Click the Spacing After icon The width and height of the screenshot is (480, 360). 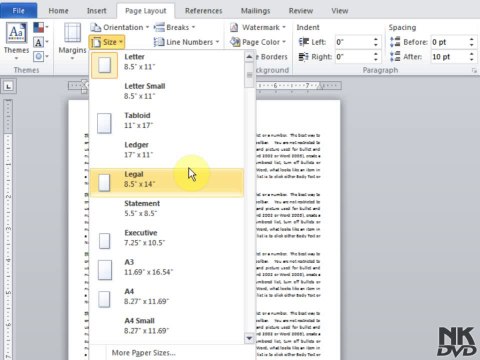click(x=395, y=57)
